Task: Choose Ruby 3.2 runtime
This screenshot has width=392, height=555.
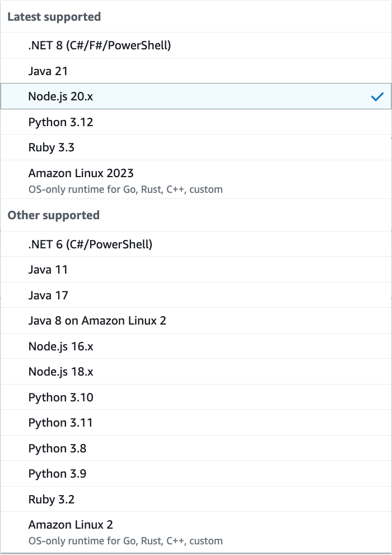Action: [196, 499]
